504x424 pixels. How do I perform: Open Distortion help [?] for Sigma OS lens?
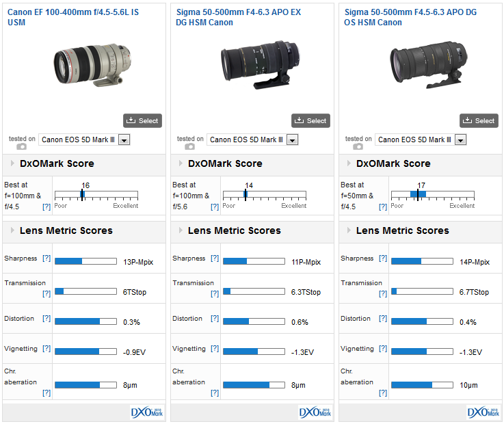[x=383, y=318]
